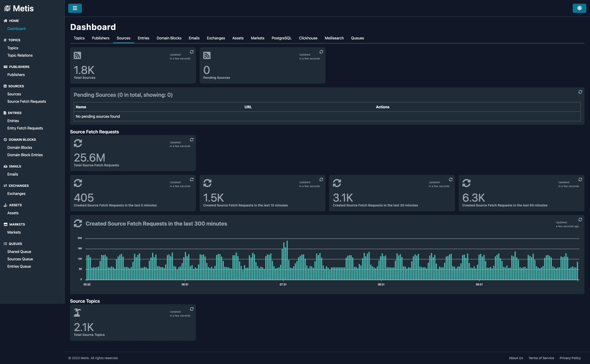Screen dimensions: 590x364
Task: Refresh the last 60 minutes fetch requests card
Action: pos(580,179)
